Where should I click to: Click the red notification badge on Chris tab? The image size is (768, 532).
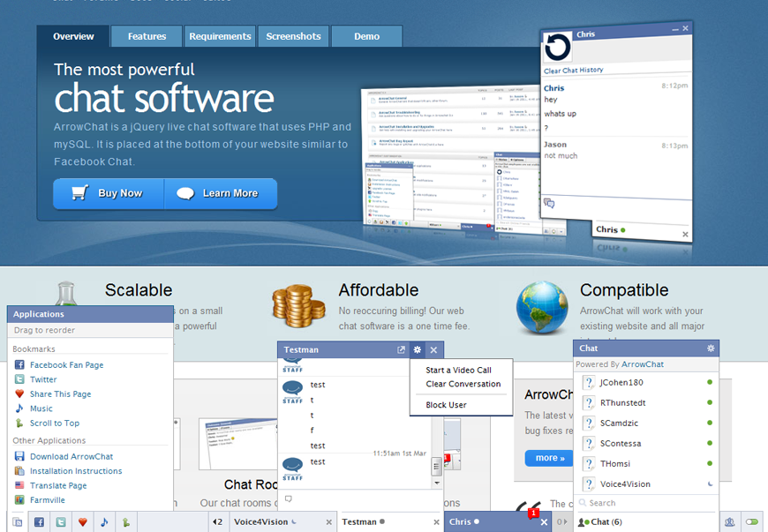(533, 513)
